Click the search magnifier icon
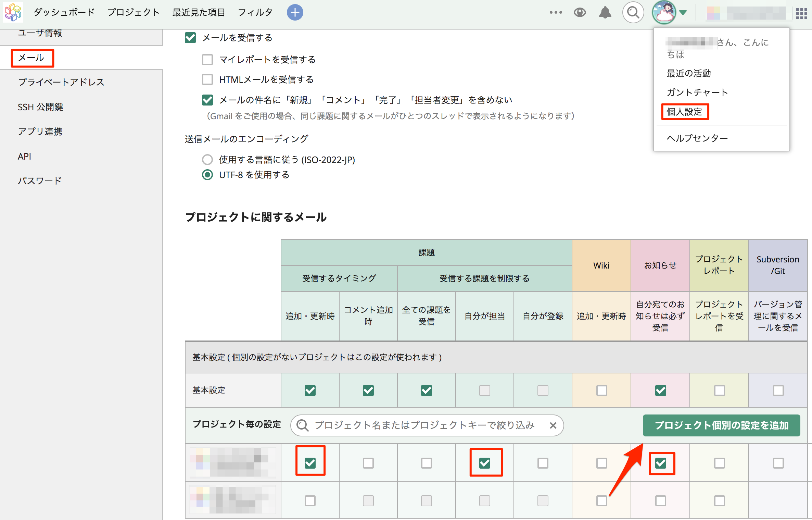Screen dimensions: 812x520 click(633, 12)
